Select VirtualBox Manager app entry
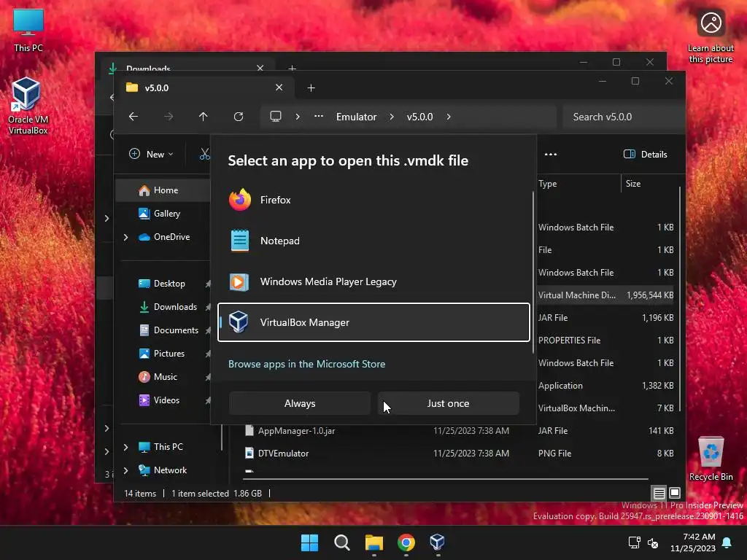Viewport: 747px width, 560px height. pyautogui.click(x=373, y=322)
